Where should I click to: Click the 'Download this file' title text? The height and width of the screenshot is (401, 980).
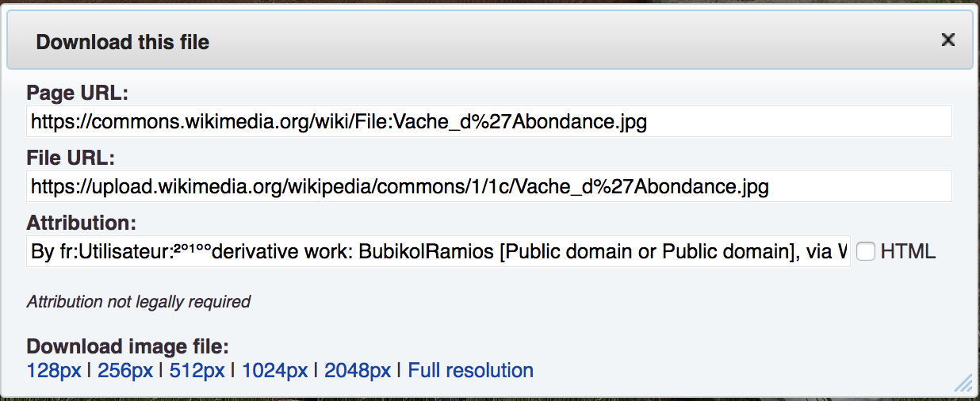pyautogui.click(x=123, y=42)
